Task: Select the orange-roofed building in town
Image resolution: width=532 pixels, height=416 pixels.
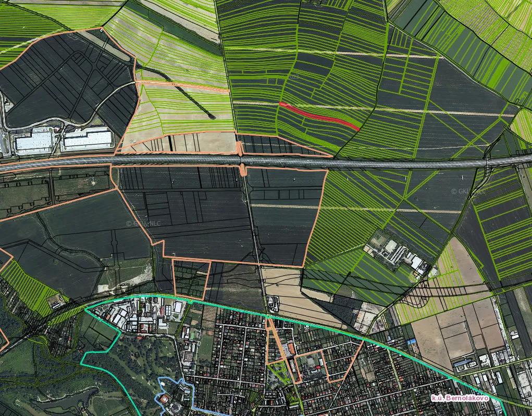Action: click(x=290, y=347)
